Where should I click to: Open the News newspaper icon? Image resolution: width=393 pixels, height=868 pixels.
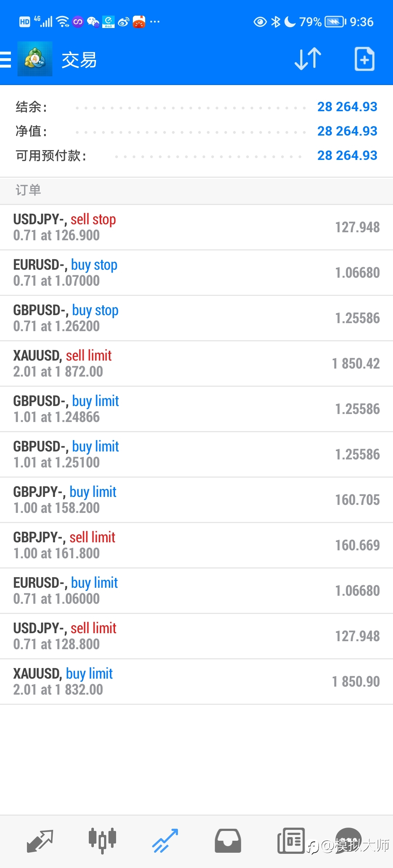(291, 841)
